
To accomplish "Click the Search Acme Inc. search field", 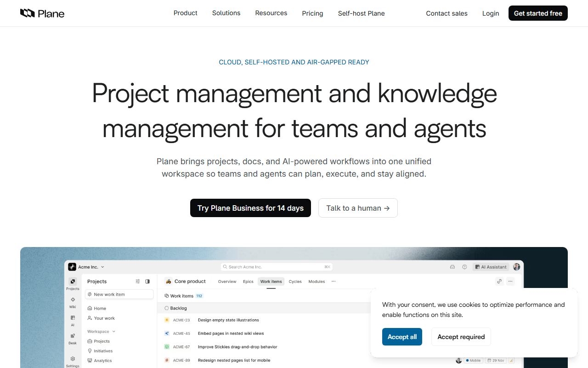I will [277, 267].
